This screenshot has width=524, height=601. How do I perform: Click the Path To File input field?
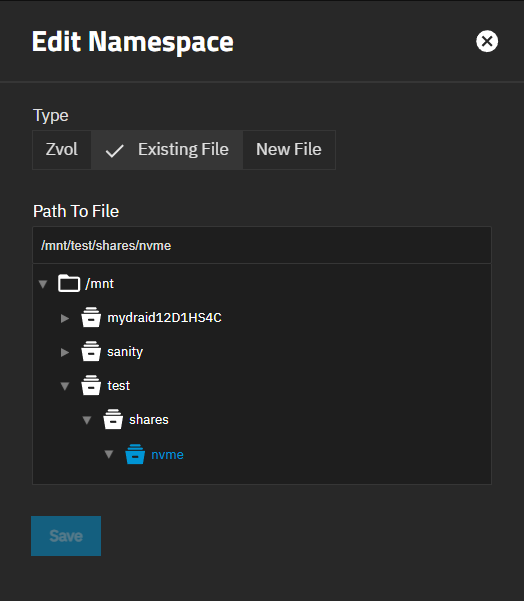(x=262, y=245)
